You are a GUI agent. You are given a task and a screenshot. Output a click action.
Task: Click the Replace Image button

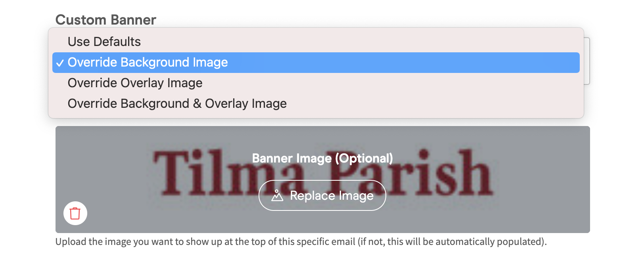pos(322,195)
